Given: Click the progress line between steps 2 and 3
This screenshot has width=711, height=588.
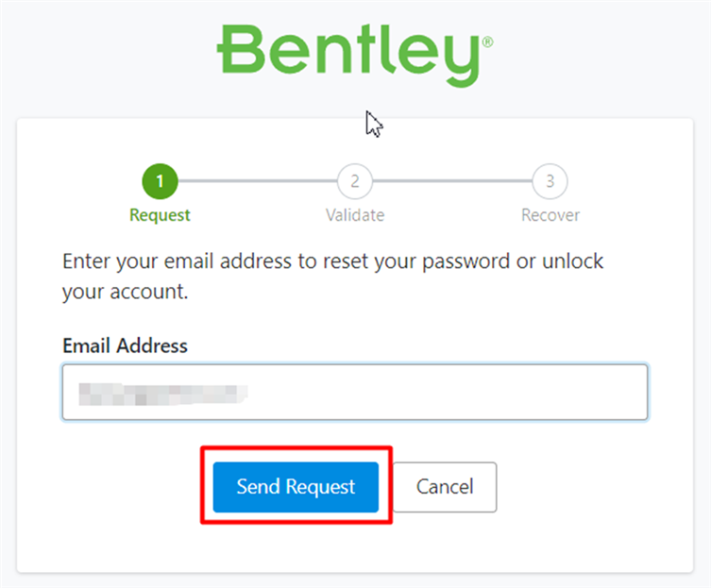Looking at the screenshot, I should coord(452,181).
